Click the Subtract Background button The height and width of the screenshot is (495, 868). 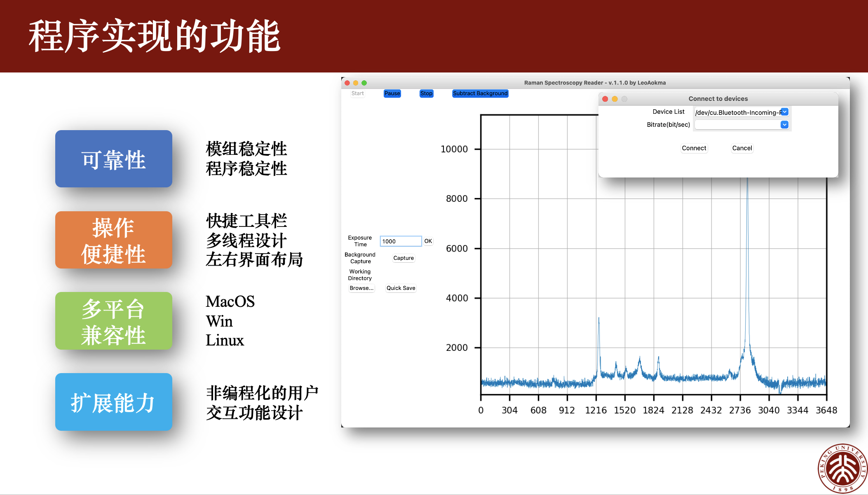480,93
